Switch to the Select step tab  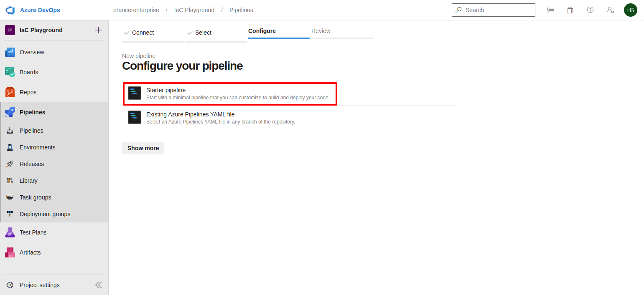[x=216, y=33]
